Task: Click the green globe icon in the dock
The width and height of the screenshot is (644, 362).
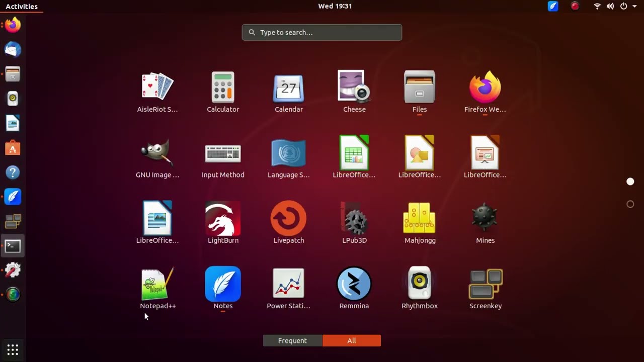Action: tap(13, 294)
